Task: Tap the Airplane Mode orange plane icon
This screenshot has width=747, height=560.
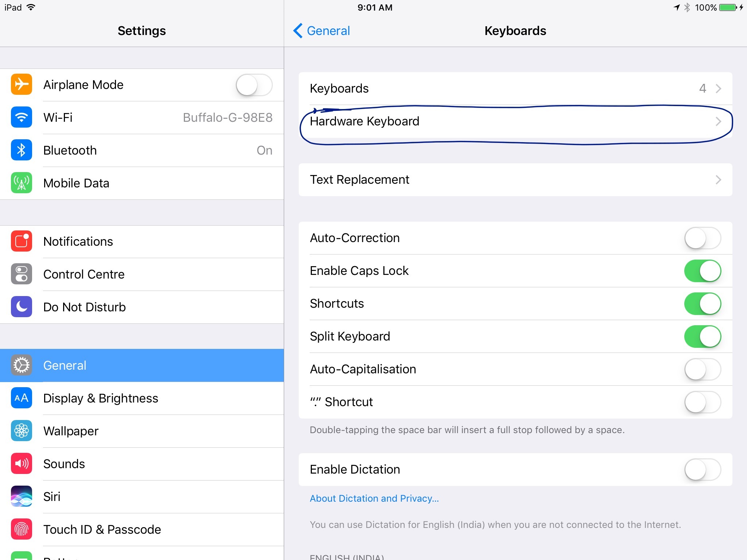Action: pos(22,85)
